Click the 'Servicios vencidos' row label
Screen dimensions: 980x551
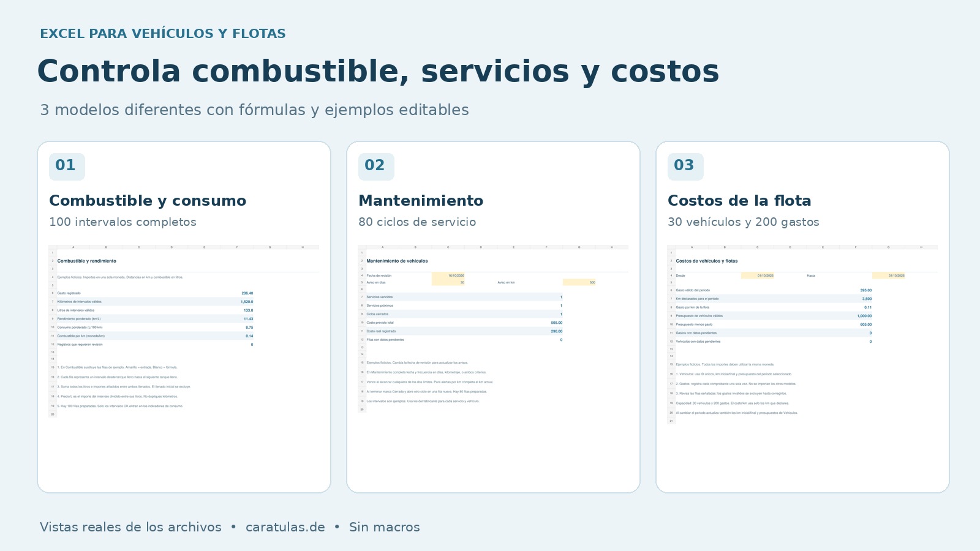pyautogui.click(x=380, y=297)
